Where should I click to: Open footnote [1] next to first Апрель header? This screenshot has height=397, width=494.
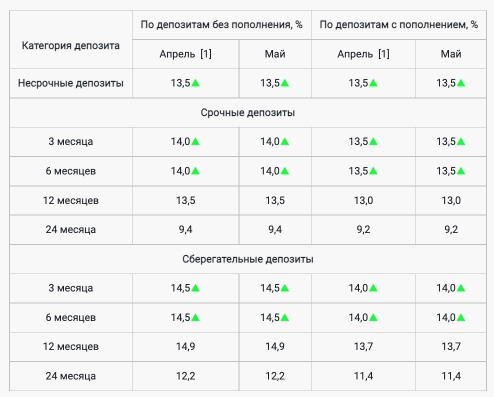[x=206, y=54]
